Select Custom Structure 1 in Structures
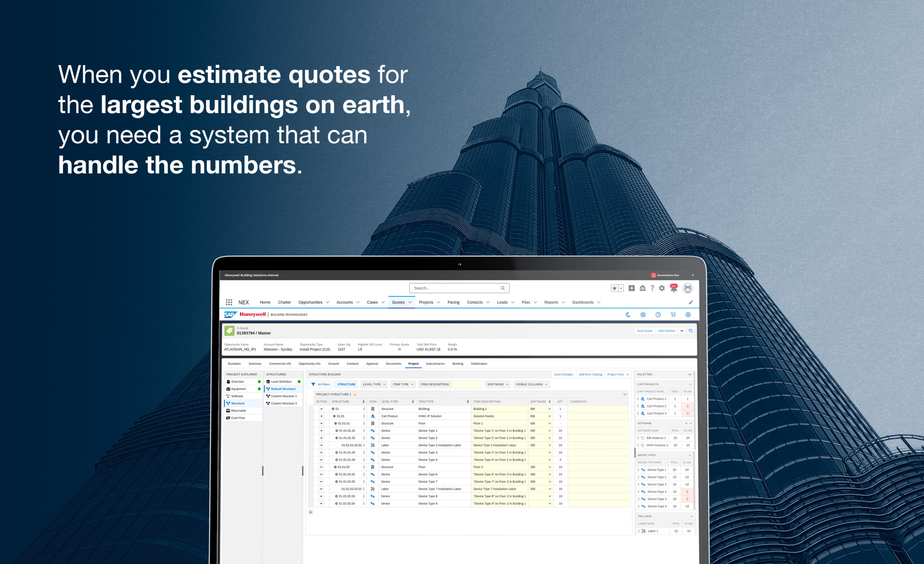Image resolution: width=924 pixels, height=564 pixels. click(283, 396)
